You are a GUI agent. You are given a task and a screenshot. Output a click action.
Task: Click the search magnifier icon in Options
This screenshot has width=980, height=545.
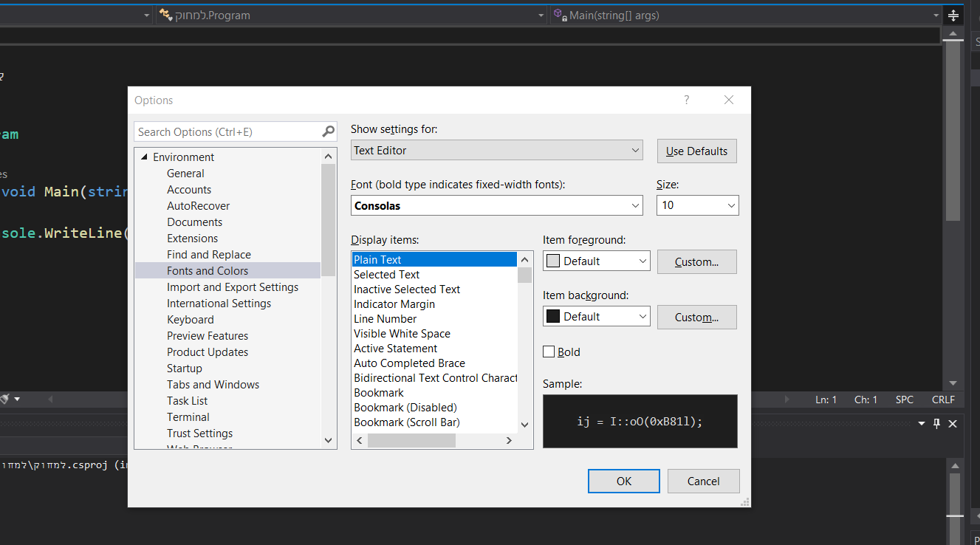point(329,131)
